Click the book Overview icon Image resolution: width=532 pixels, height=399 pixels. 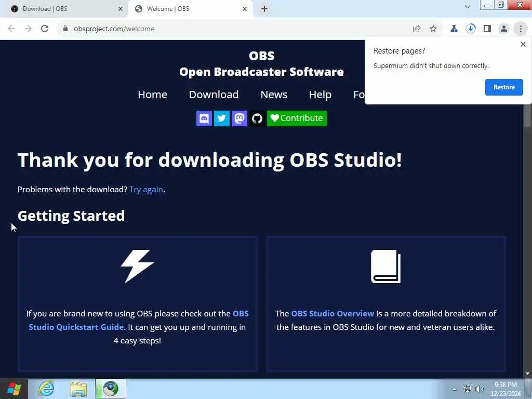click(x=386, y=267)
